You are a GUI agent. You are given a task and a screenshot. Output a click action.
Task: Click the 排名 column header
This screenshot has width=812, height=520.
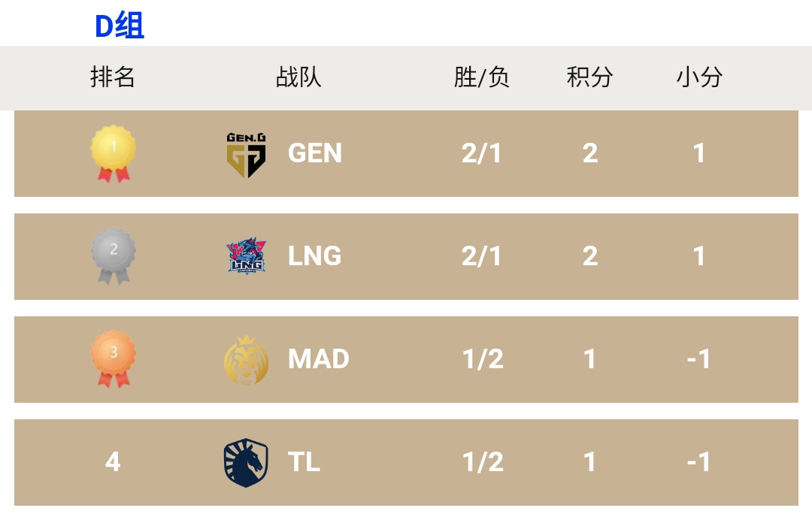click(x=113, y=77)
